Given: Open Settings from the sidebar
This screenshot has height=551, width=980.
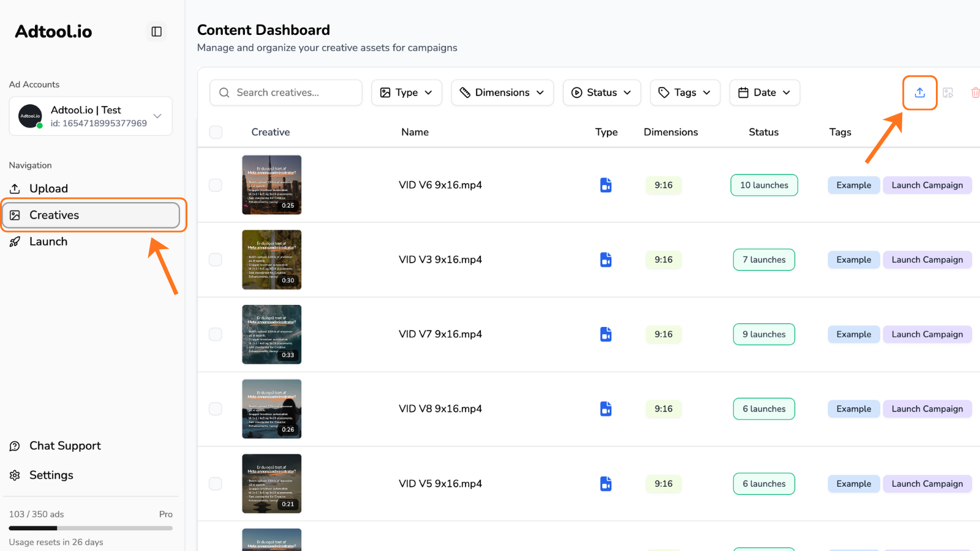Looking at the screenshot, I should click(x=51, y=474).
